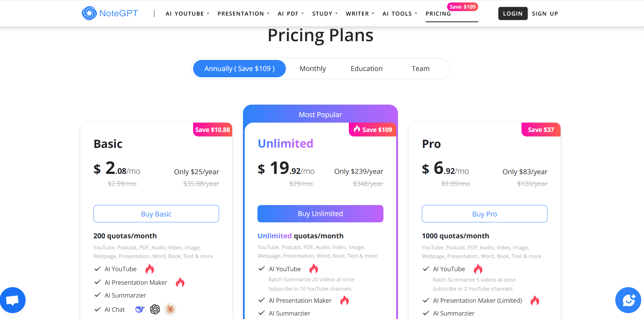
Task: Open the AI assistant smiley icon at bottom right
Action: (628, 300)
